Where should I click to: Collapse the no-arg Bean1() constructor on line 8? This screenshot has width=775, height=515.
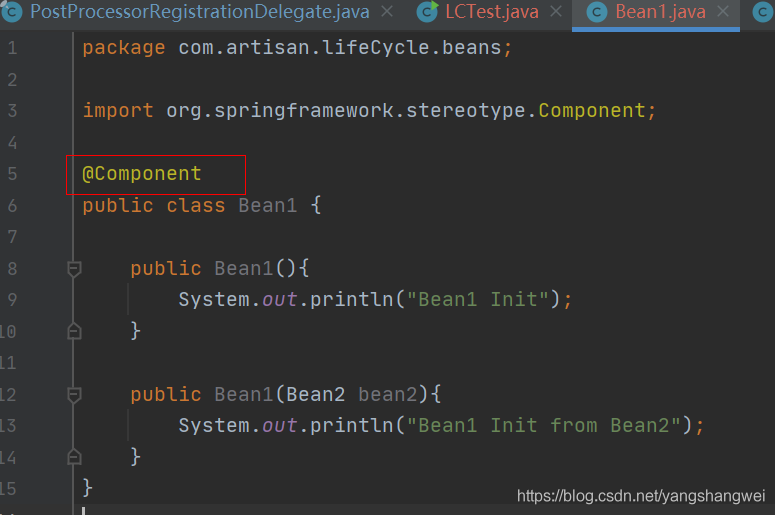click(x=73, y=268)
